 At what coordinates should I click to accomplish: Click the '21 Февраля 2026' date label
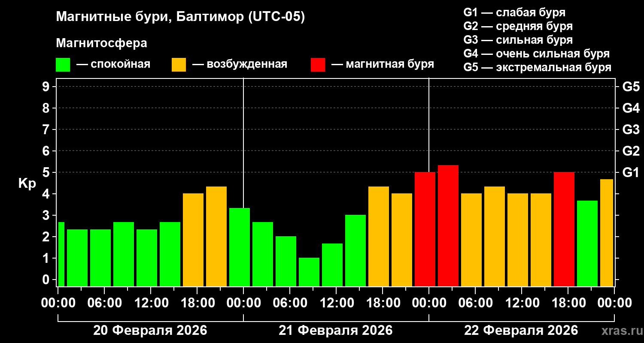click(x=336, y=331)
